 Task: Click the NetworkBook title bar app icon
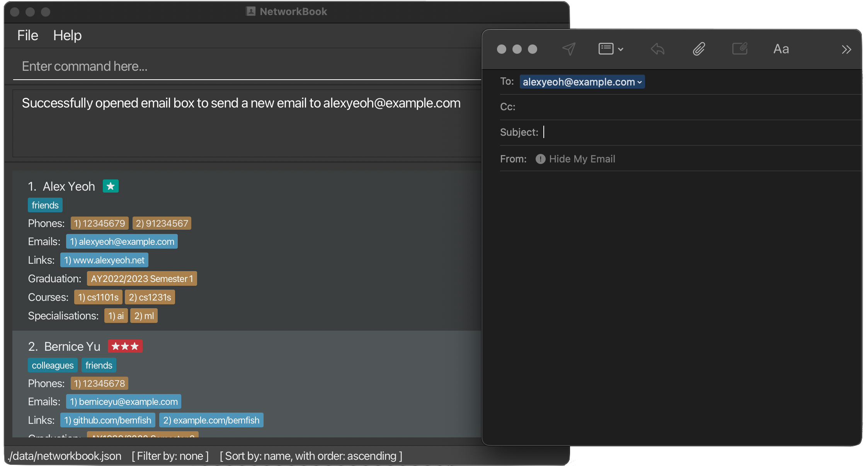point(251,11)
